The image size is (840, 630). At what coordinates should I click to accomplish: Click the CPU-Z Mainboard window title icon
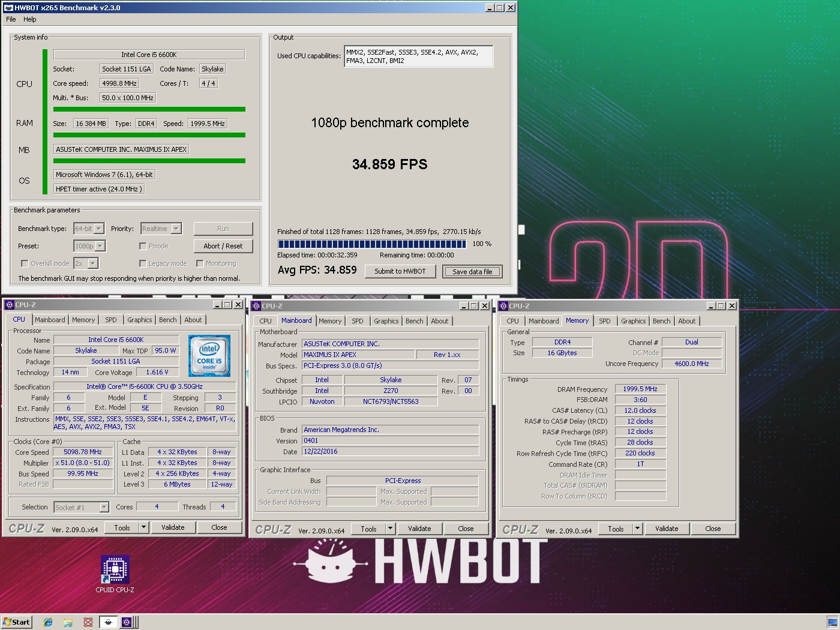tap(256, 306)
